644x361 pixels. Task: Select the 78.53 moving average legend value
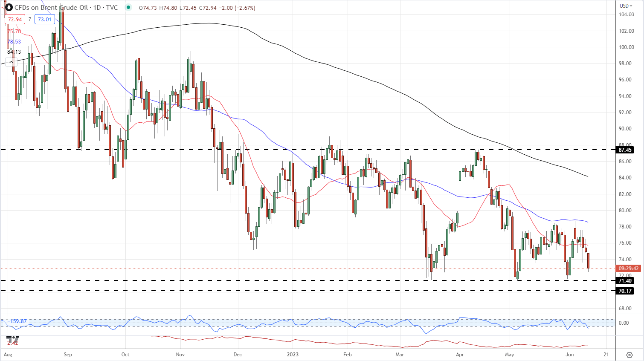click(14, 41)
